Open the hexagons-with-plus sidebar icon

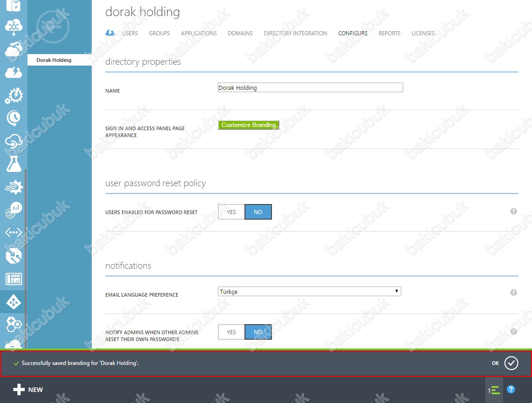point(14,324)
